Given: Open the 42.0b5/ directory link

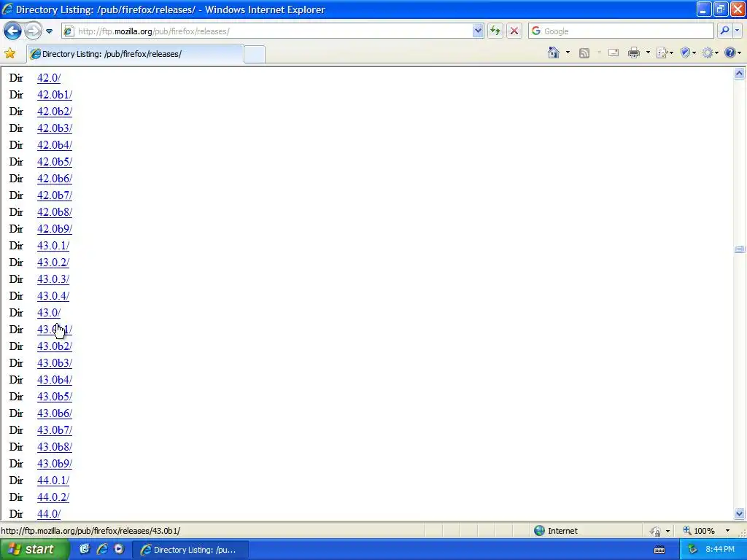Looking at the screenshot, I should tap(55, 162).
